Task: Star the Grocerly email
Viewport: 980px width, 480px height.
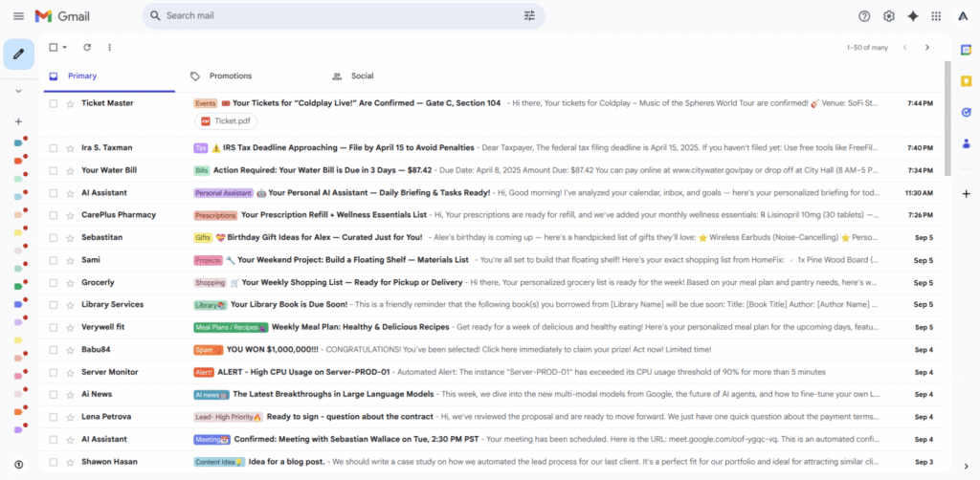Action: pyautogui.click(x=70, y=283)
